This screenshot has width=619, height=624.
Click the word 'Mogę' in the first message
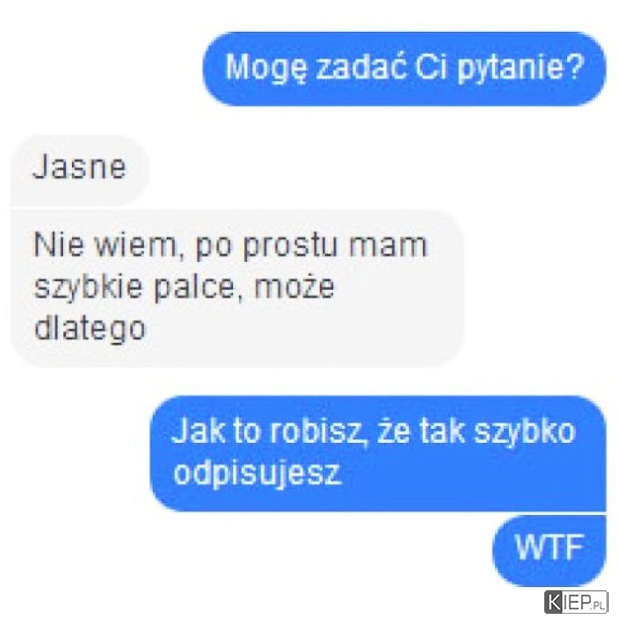coord(266,68)
